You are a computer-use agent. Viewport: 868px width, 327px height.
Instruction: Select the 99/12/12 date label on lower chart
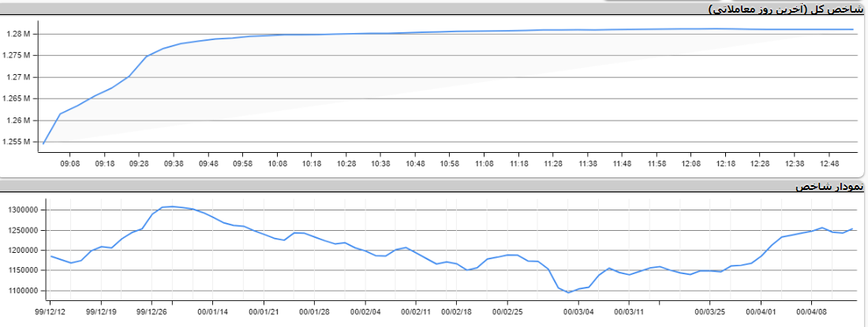click(51, 311)
